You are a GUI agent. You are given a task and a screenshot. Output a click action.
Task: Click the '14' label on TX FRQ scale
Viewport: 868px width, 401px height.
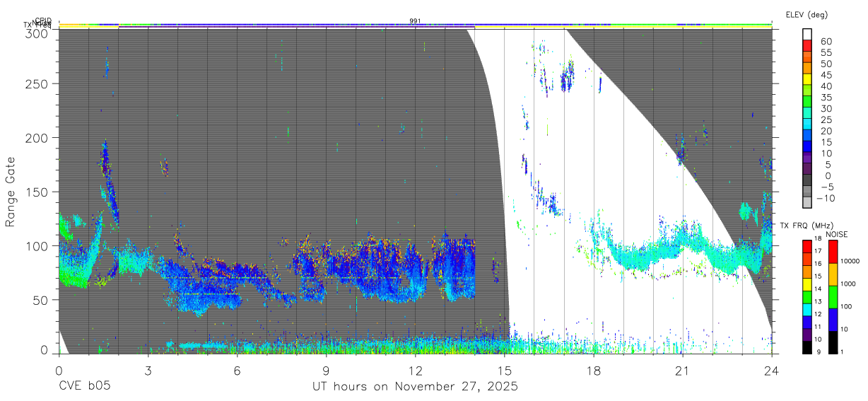818,289
